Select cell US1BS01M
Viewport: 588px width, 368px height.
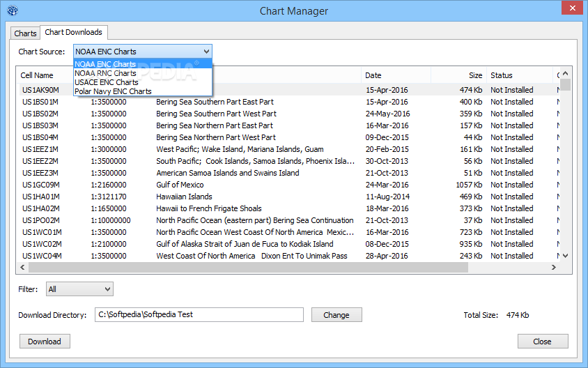(x=40, y=102)
